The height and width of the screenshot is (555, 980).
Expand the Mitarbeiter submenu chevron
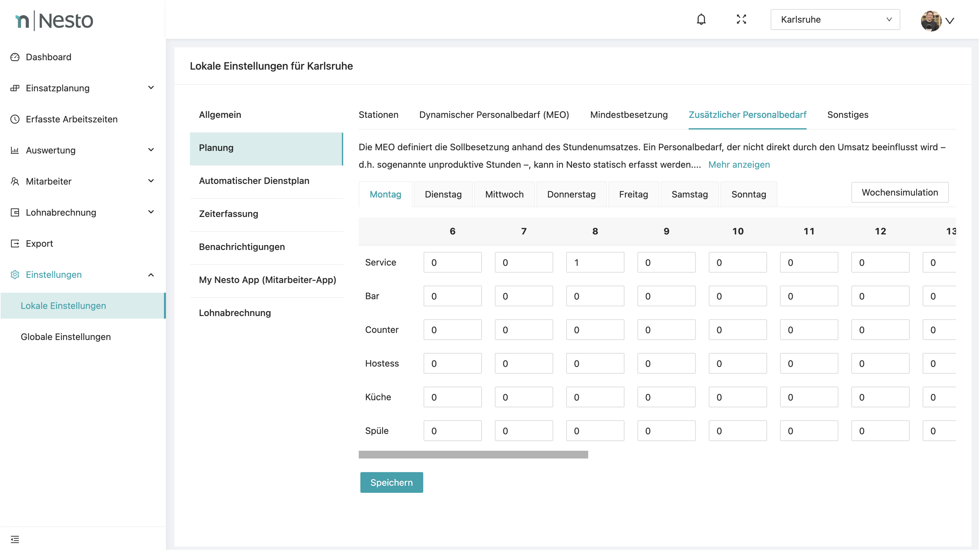tap(151, 181)
